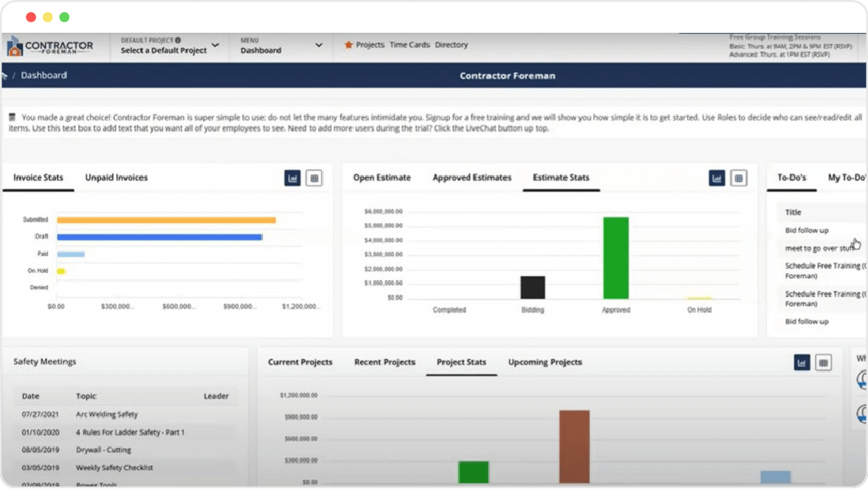Open the Approved Estimates tab
The width and height of the screenshot is (868, 489).
tap(472, 177)
